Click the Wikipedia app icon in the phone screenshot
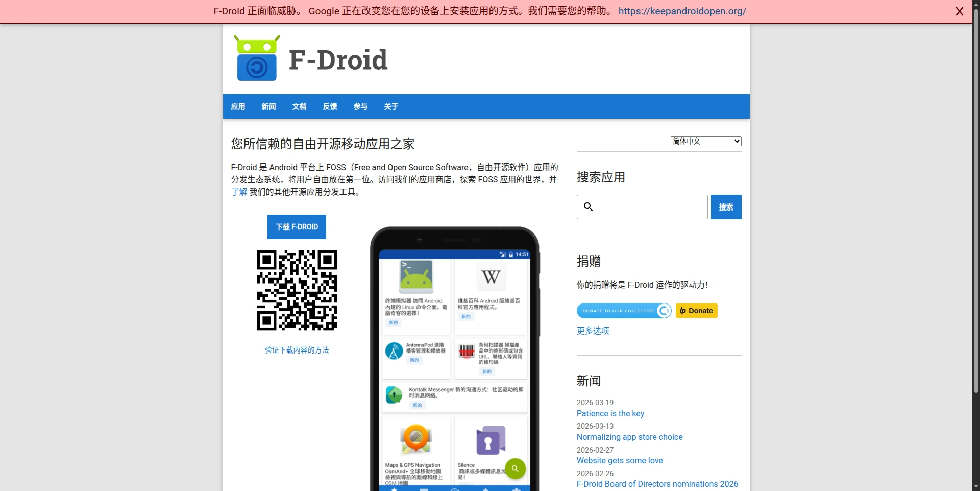This screenshot has height=491, width=980. [x=491, y=277]
